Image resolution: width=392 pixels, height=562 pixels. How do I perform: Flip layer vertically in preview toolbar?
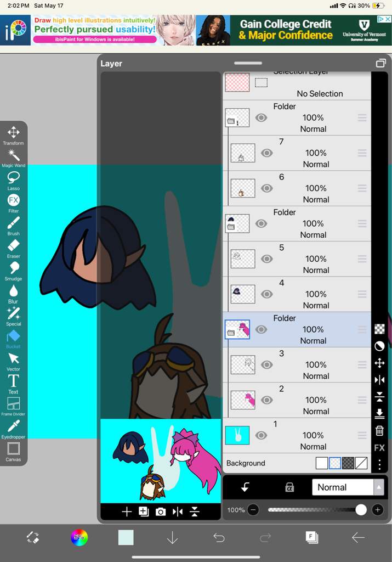point(195,512)
